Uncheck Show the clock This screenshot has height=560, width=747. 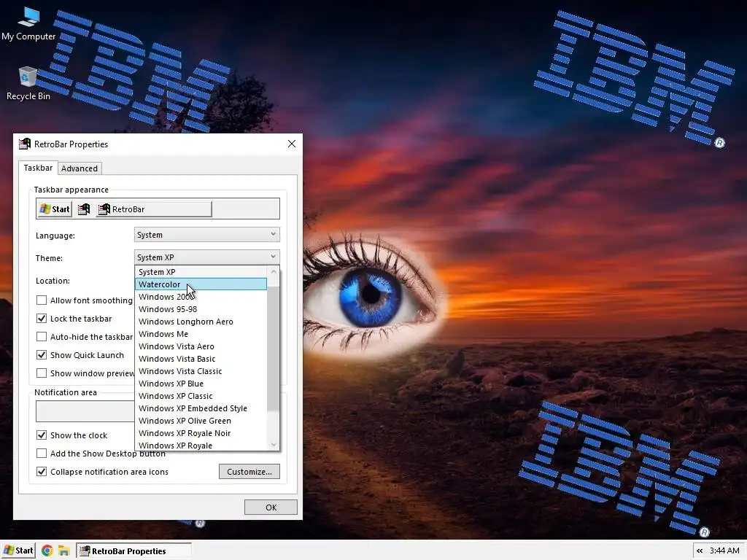click(x=42, y=435)
